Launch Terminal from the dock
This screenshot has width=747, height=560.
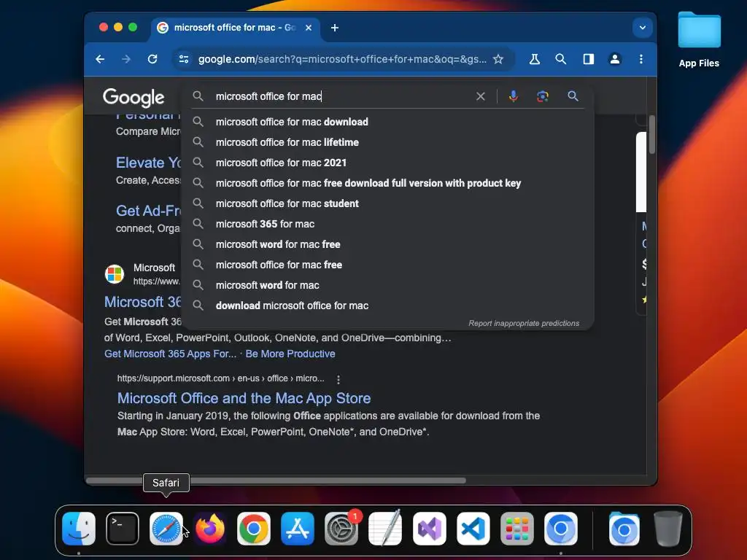[123, 529]
